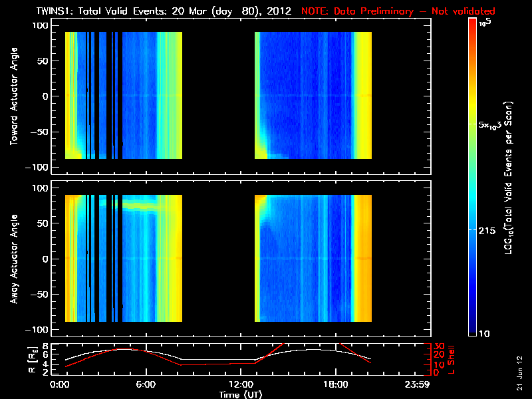Click the colorbar title 'LOG10(Total Valid Events per Scan)'
This screenshot has height=399, width=532.
508,178
